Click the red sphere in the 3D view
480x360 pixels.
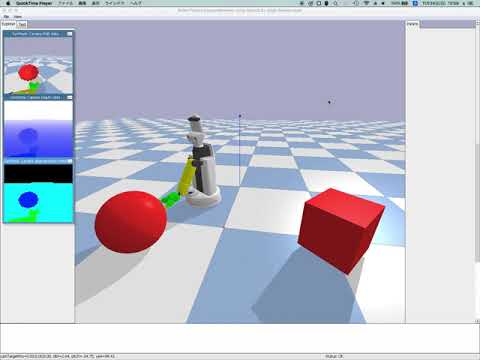(131, 222)
